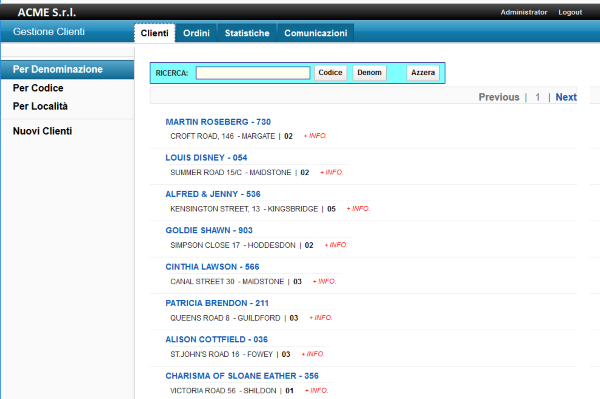Expand +INFO for Cinthia Lawson
Viewport: 600px width, 399px height.
tap(324, 282)
